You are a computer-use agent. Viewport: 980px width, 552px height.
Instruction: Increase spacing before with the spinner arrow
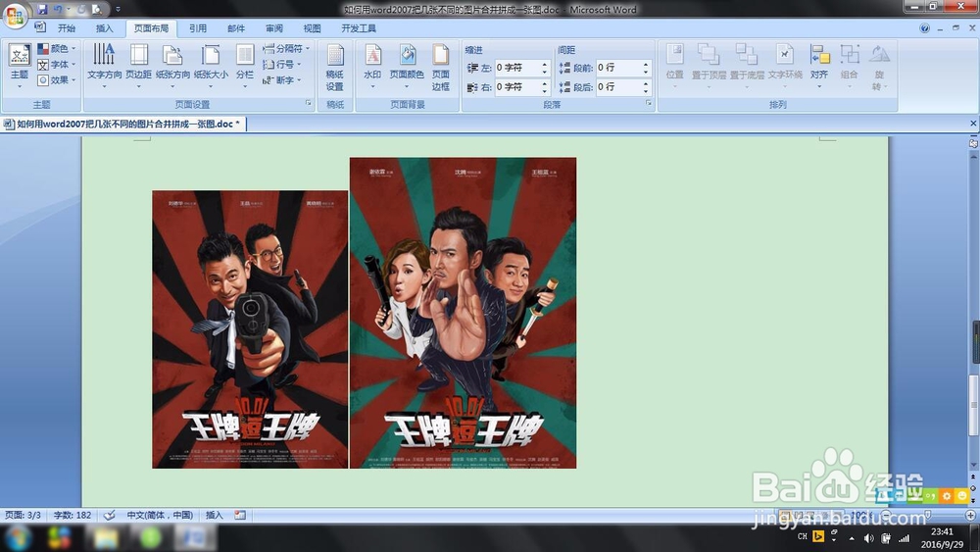point(646,64)
